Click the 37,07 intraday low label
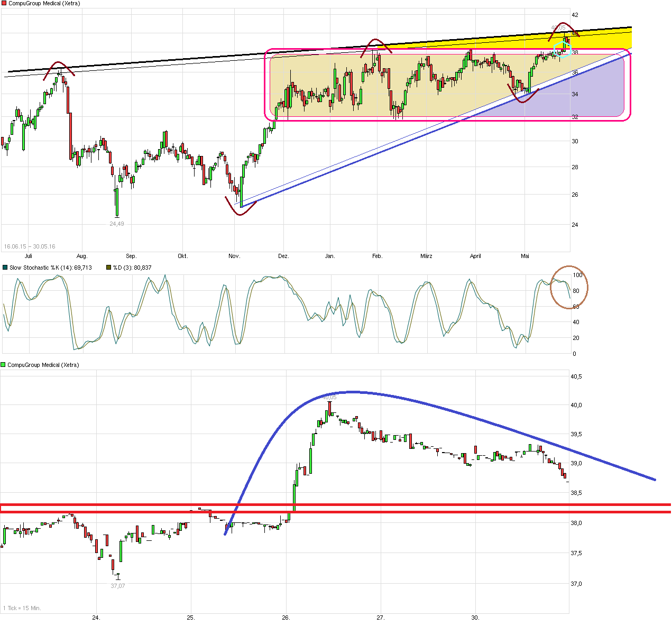Image resolution: width=672 pixels, height=626 pixels. point(117,586)
